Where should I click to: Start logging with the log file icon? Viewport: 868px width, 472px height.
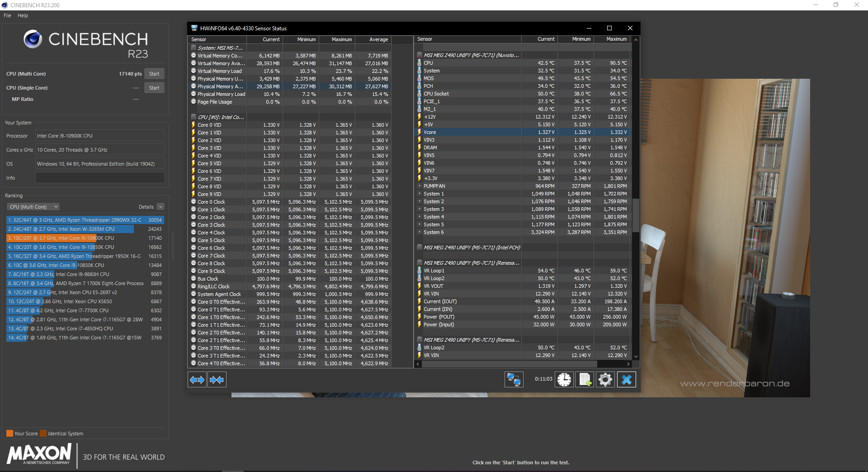[x=585, y=379]
